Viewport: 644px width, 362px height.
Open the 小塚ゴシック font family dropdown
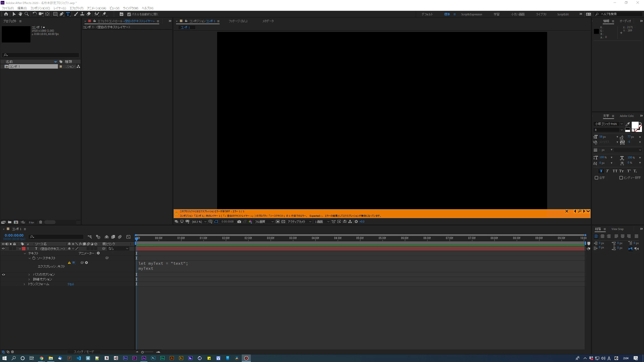pos(622,124)
